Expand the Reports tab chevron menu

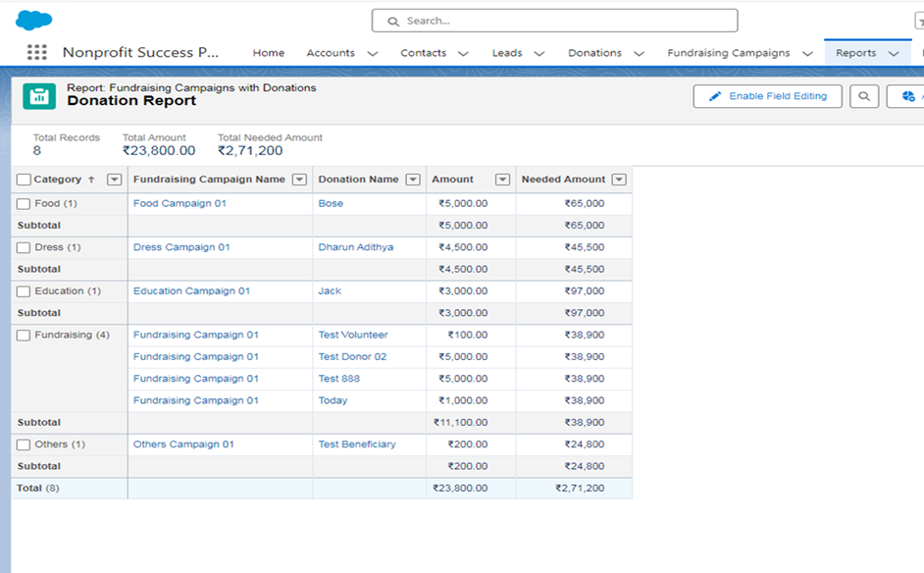click(x=894, y=53)
